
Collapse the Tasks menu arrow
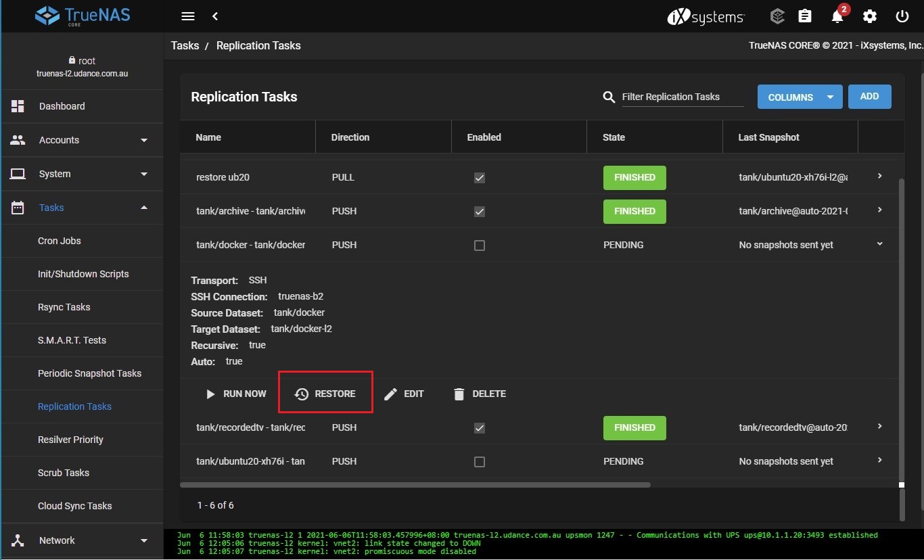[x=144, y=208]
